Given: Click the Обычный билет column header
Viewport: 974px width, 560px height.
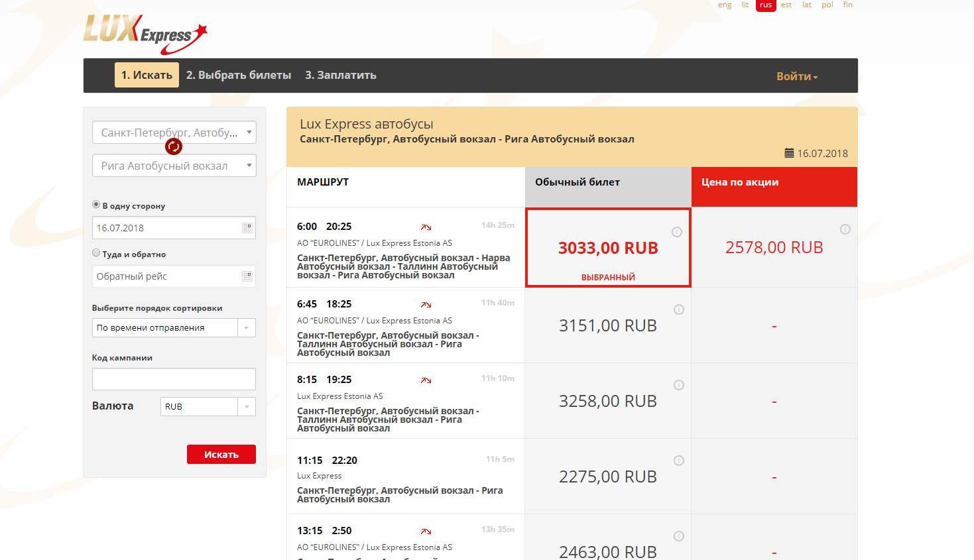Looking at the screenshot, I should tap(608, 187).
